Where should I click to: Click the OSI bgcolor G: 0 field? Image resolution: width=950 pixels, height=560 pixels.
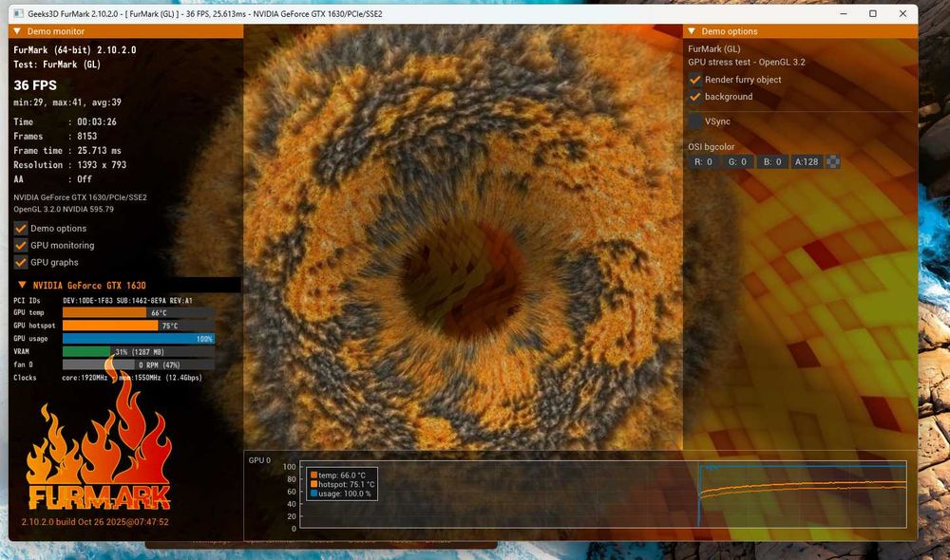click(x=737, y=161)
